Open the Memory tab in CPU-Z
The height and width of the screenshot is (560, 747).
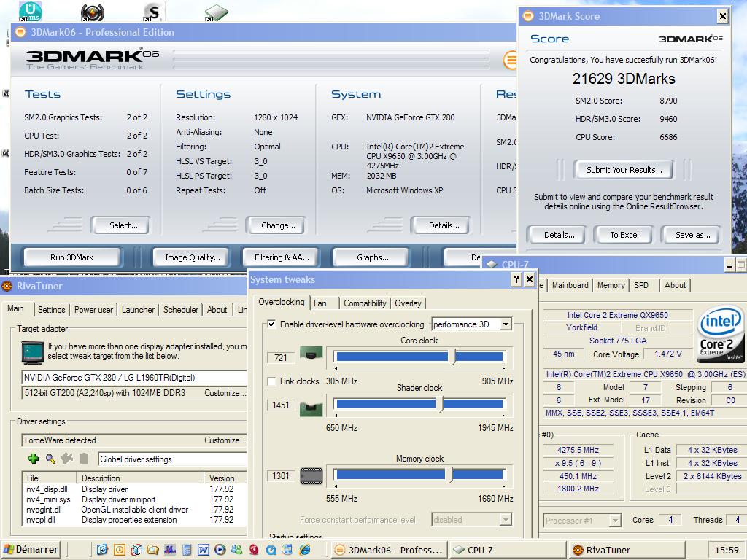coord(611,285)
